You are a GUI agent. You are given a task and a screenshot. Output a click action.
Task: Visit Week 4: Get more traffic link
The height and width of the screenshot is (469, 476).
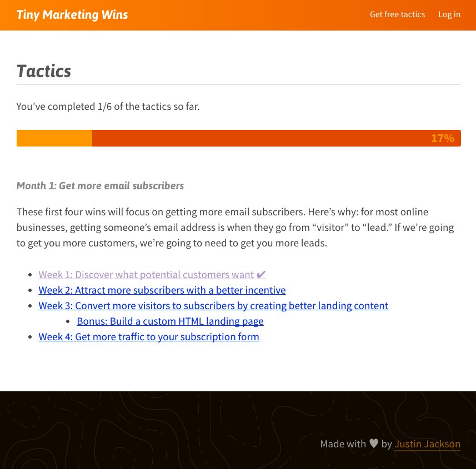(x=149, y=337)
